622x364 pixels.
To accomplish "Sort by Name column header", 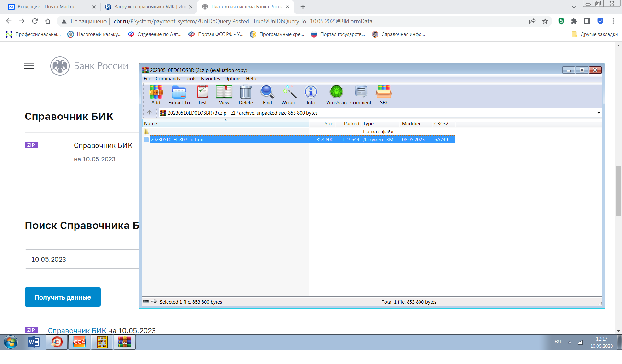I will (x=225, y=123).
